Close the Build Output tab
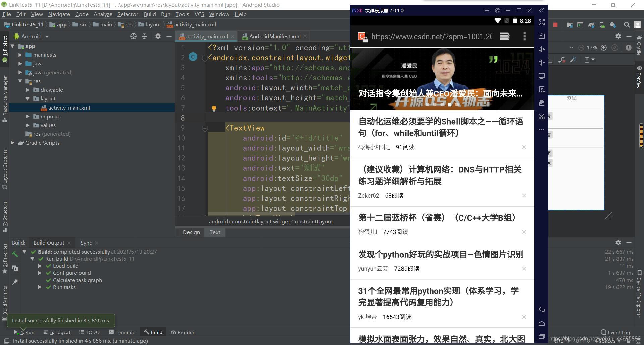The width and height of the screenshot is (644, 345). 69,243
